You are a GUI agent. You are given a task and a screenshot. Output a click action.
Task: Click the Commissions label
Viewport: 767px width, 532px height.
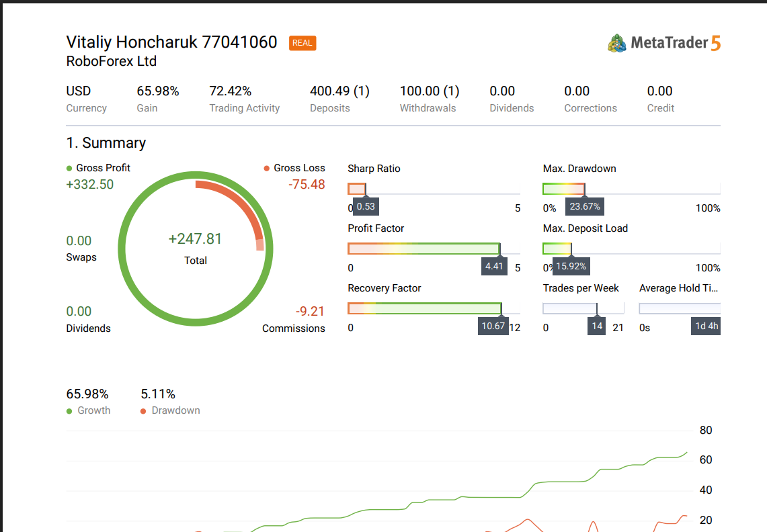(x=294, y=328)
